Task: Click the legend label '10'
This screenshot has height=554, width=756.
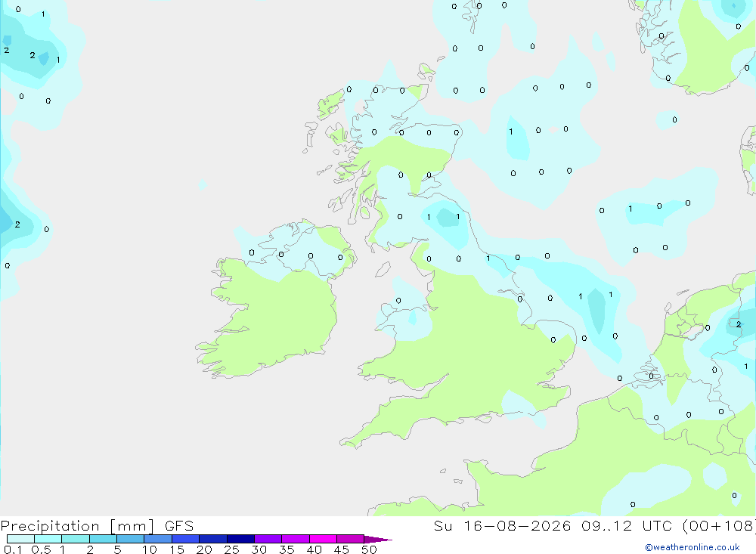Action: [150, 549]
